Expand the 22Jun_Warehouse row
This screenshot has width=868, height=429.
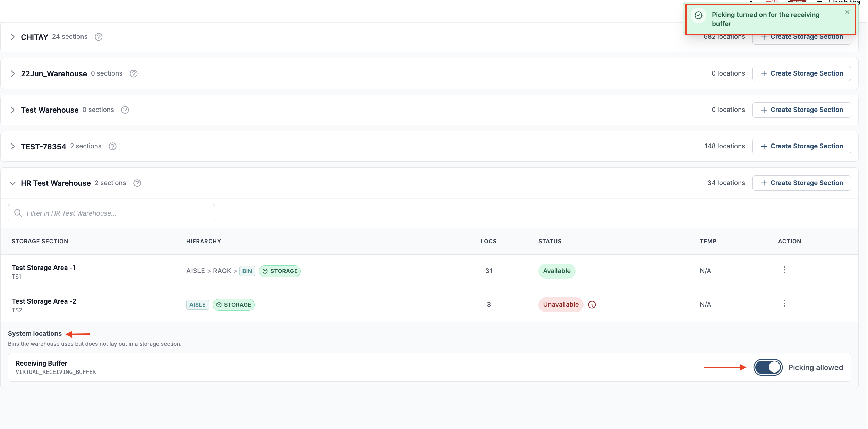tap(12, 73)
